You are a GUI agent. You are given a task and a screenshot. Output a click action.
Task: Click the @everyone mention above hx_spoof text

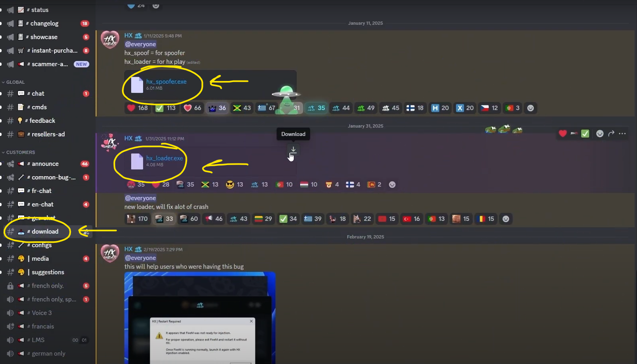tap(140, 44)
